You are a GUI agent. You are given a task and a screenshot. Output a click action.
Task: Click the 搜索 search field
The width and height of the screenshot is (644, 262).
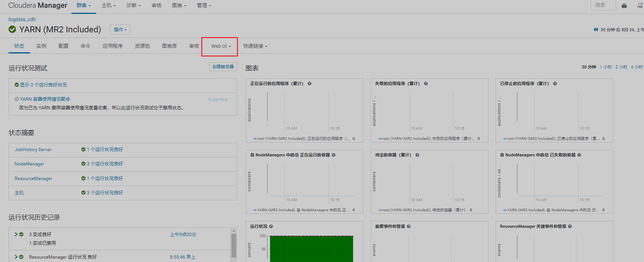(603, 5)
